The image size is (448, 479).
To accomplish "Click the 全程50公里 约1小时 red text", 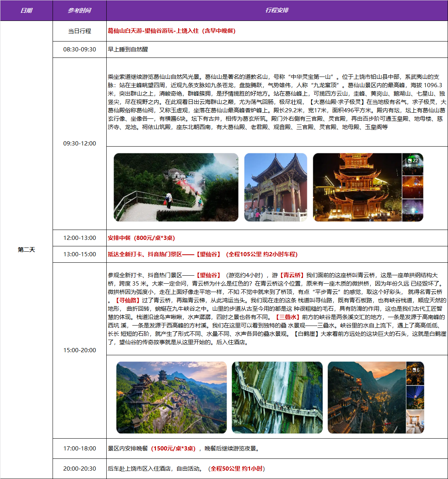I will click(237, 469).
